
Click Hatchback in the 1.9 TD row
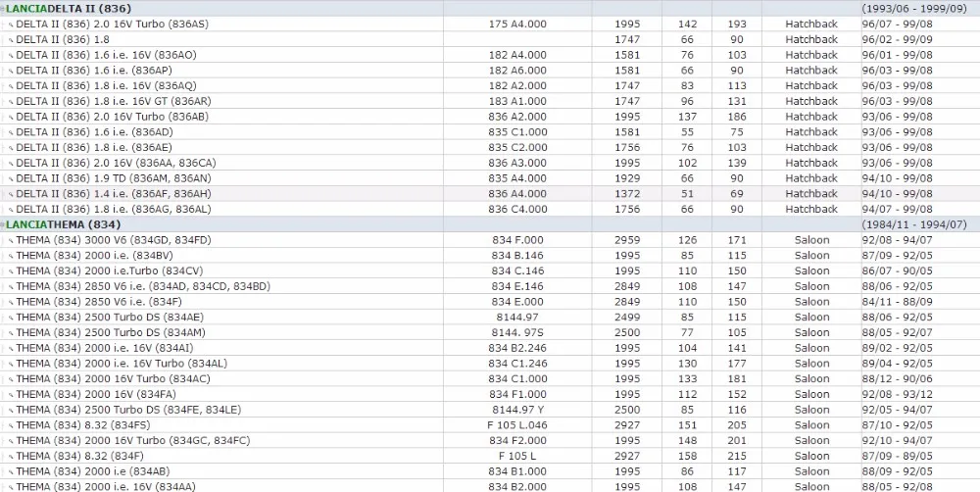tap(811, 178)
